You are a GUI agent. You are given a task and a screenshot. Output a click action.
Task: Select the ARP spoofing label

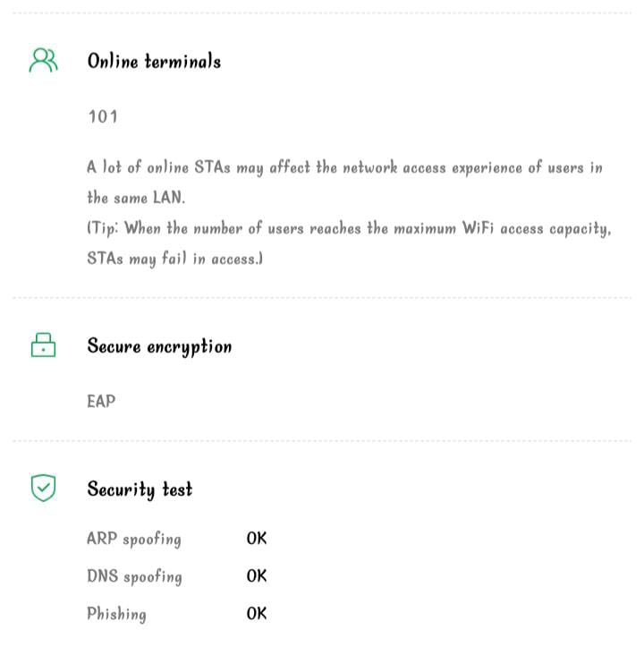[134, 539]
